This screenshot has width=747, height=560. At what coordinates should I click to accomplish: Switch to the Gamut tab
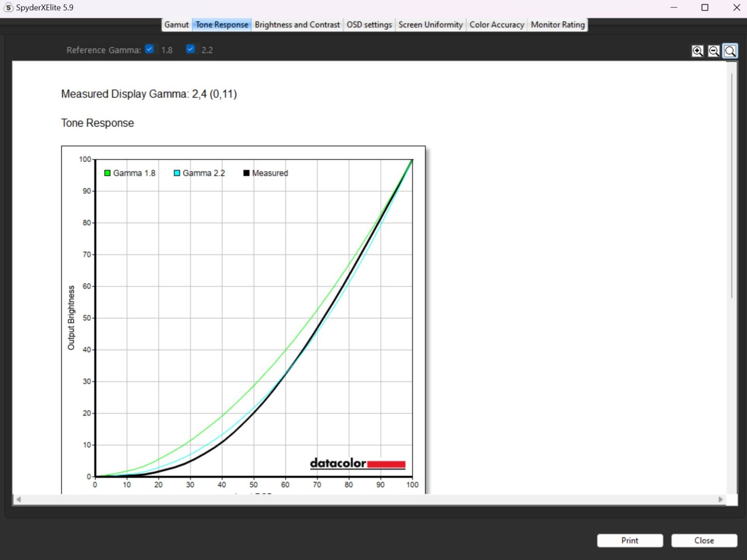pyautogui.click(x=176, y=25)
